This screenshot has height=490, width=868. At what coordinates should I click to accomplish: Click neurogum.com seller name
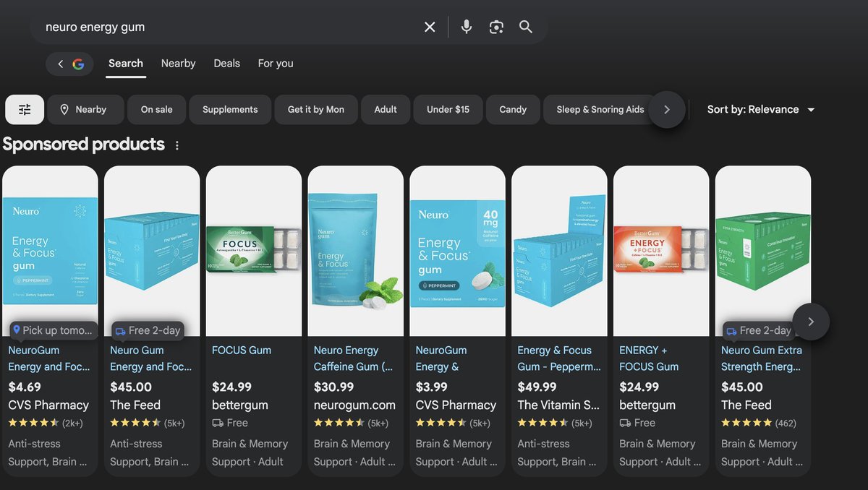pyautogui.click(x=354, y=405)
